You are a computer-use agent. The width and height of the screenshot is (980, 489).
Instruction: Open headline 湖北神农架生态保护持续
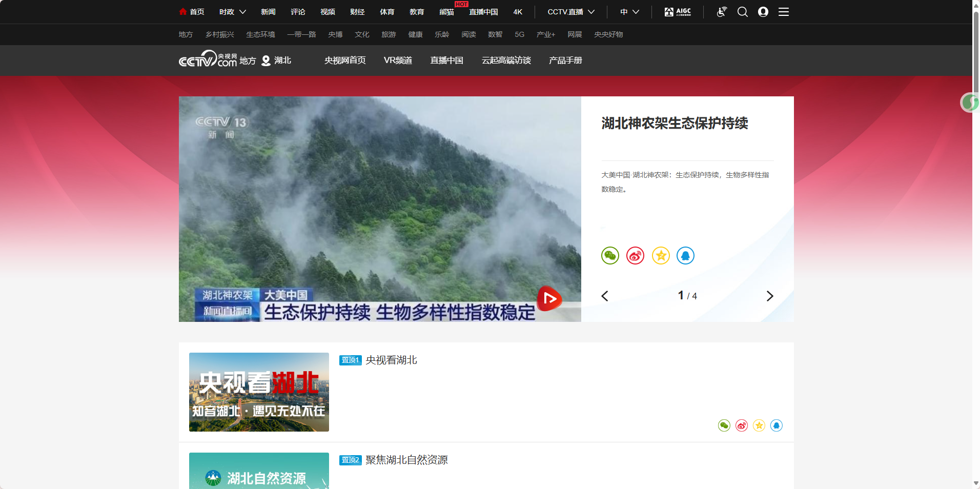point(675,123)
